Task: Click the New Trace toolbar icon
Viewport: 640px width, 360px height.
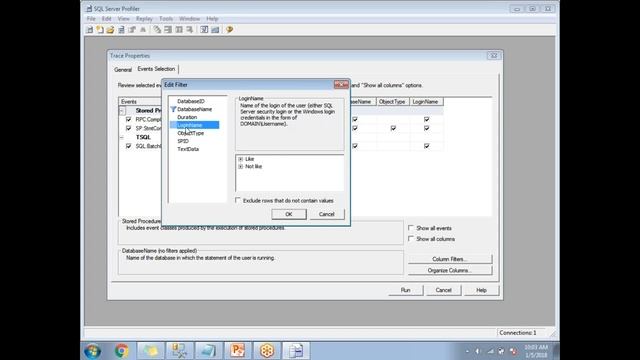Action: (90, 30)
